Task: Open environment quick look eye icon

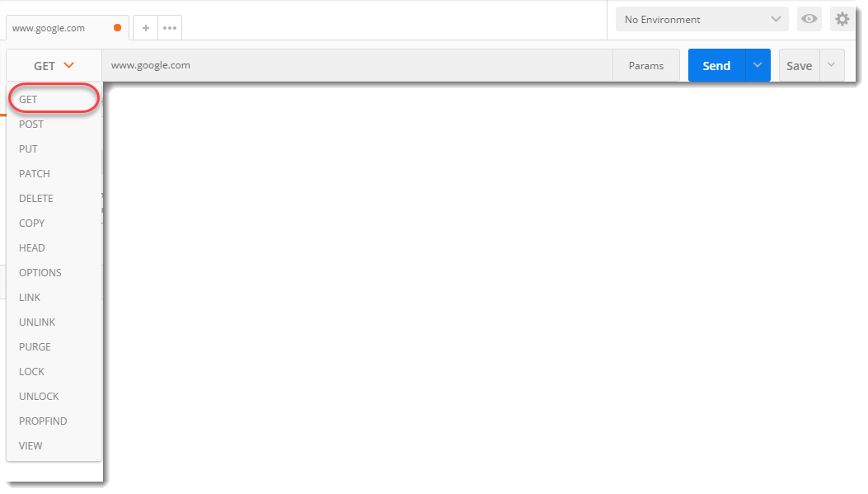Action: click(x=809, y=20)
